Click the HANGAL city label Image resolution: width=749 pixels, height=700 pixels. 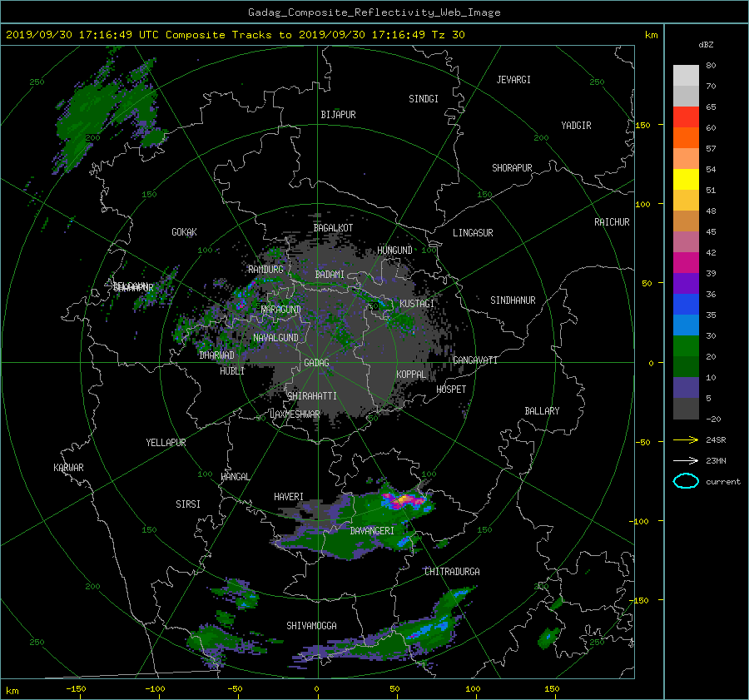[235, 477]
